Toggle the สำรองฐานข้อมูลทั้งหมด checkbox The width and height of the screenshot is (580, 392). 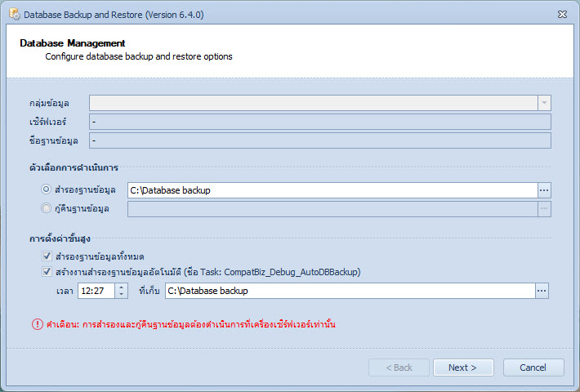[47, 256]
